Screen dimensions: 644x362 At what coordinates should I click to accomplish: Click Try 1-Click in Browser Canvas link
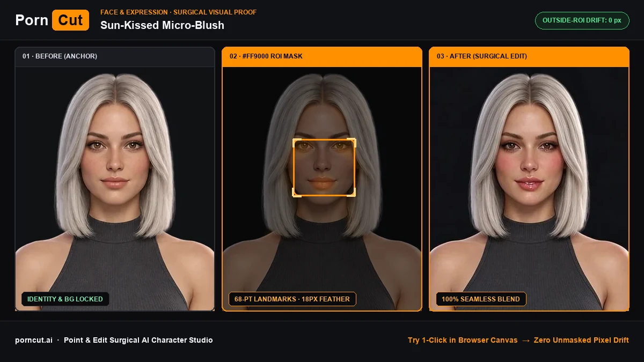coord(463,340)
